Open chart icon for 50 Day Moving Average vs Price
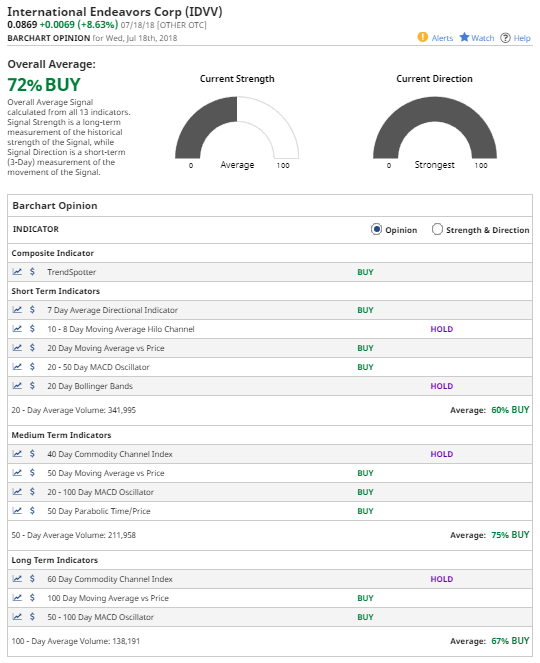 (x=17, y=473)
